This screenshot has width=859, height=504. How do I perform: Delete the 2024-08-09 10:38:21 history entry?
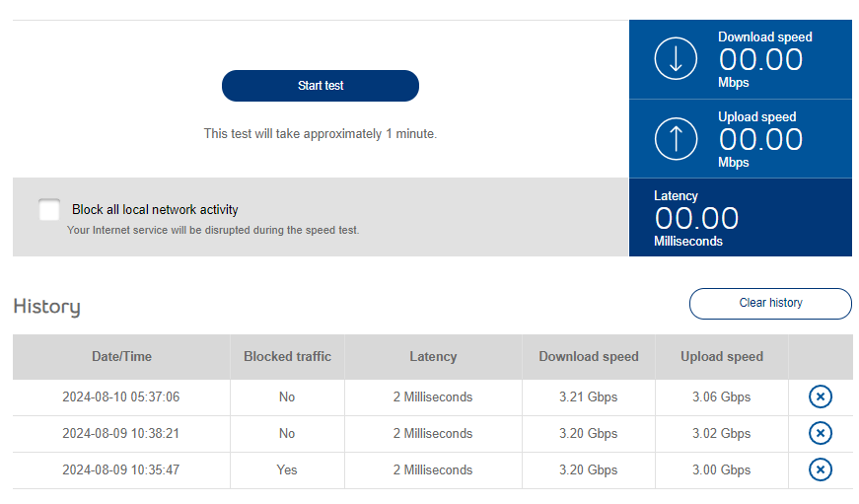[x=820, y=433]
